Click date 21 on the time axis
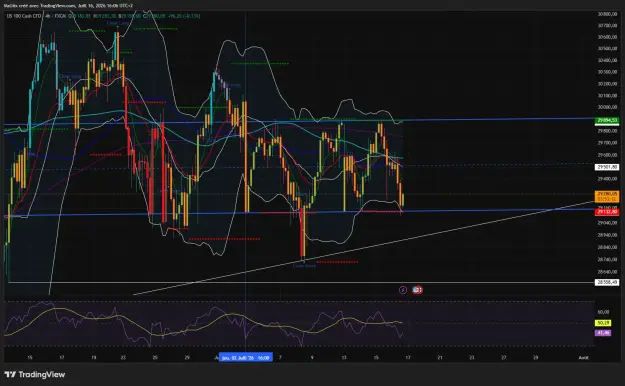 440,358
